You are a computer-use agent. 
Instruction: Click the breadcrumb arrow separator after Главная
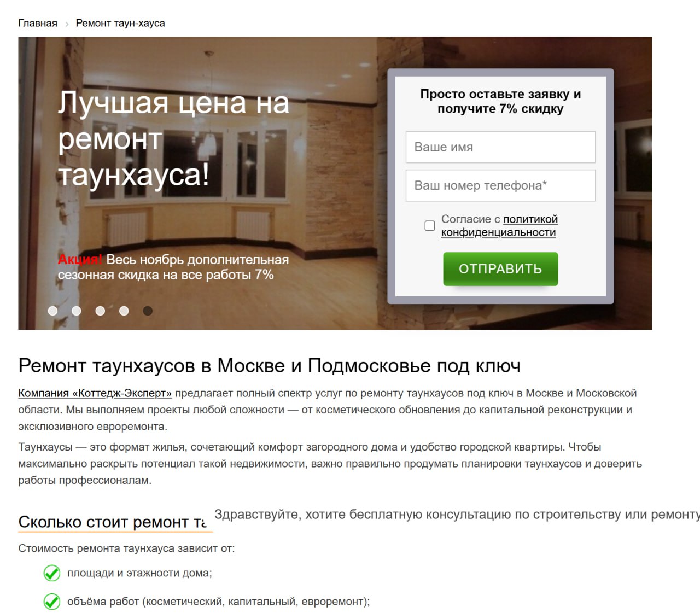point(67,24)
